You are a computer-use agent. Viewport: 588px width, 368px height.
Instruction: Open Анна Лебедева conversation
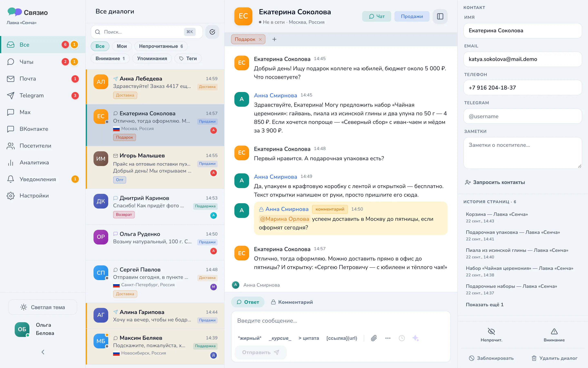coord(155,87)
